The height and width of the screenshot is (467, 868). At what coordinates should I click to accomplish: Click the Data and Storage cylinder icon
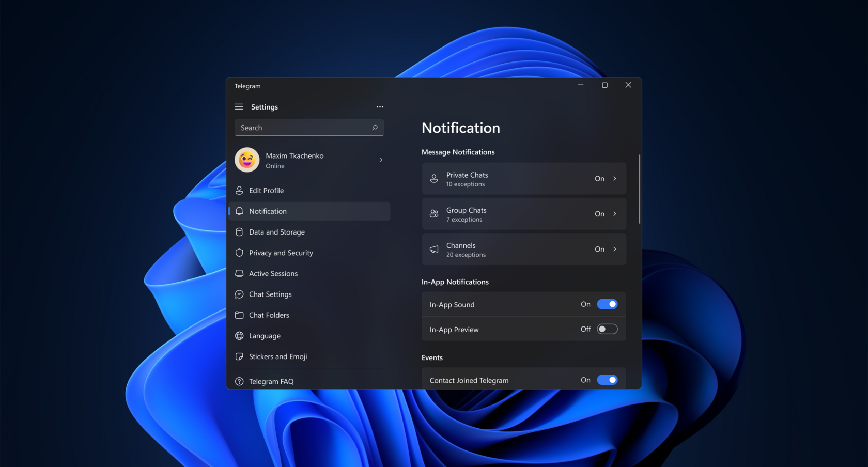239,232
